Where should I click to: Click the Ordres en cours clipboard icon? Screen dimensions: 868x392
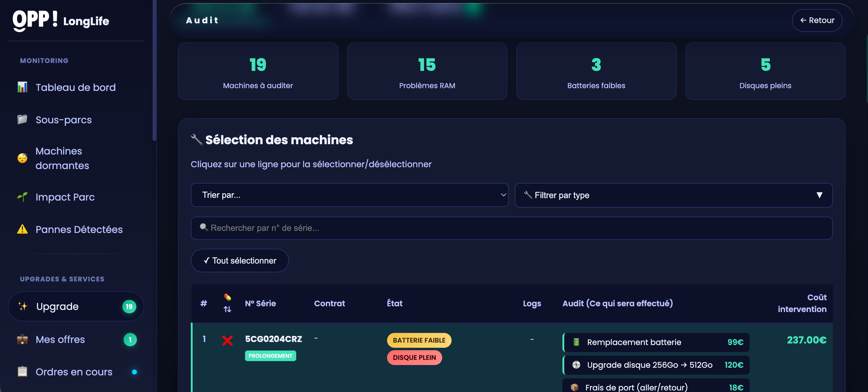[22, 371]
